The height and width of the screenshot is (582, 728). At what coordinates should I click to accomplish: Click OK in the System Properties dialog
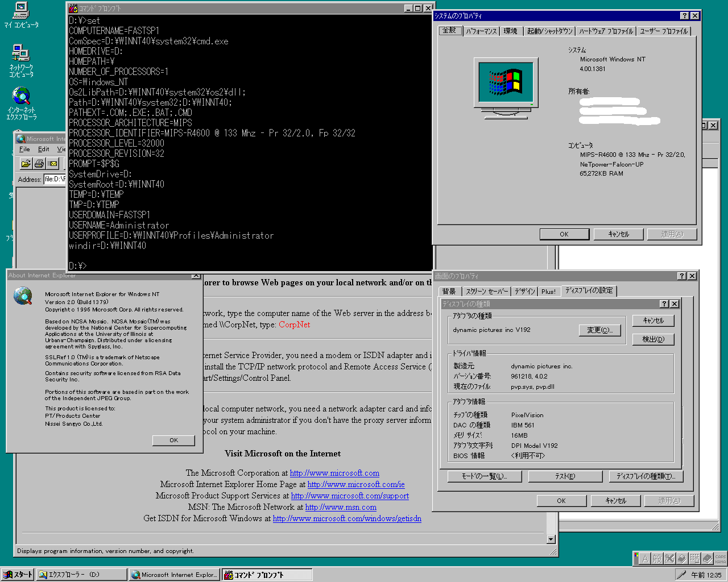(564, 234)
